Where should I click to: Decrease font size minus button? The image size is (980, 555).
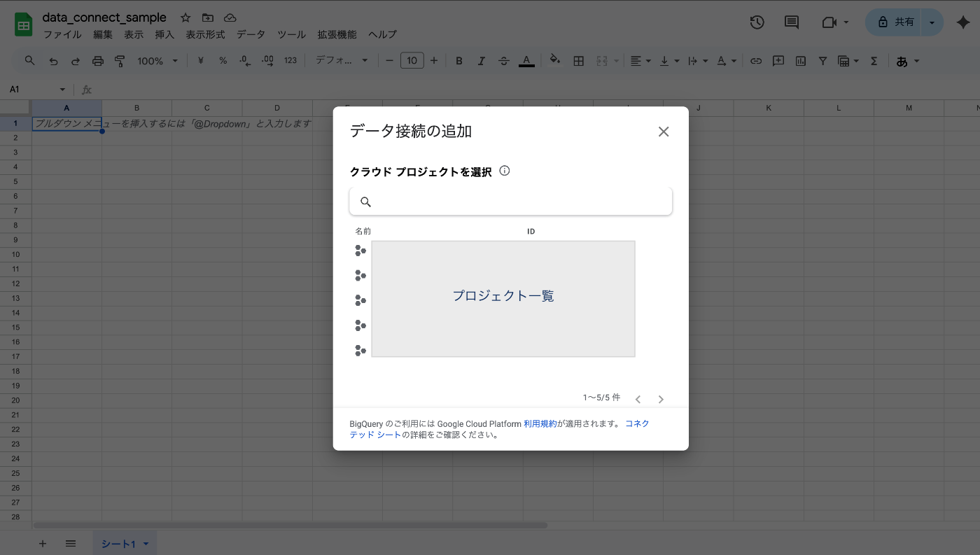pyautogui.click(x=390, y=61)
